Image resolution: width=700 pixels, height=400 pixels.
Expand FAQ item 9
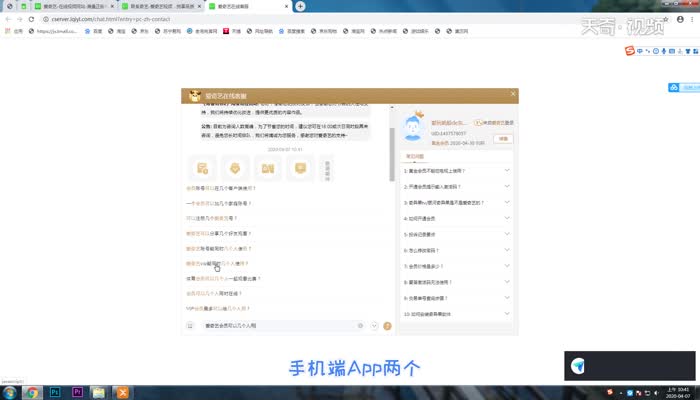pyautogui.click(x=456, y=298)
